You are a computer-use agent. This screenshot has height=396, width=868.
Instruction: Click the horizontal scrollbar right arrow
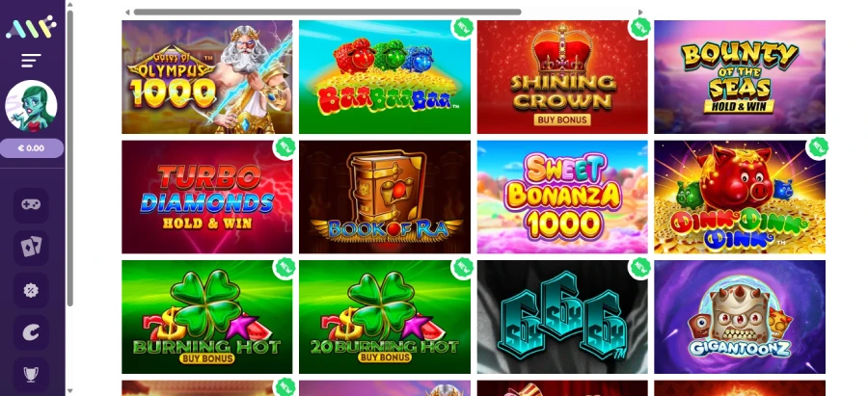click(640, 13)
